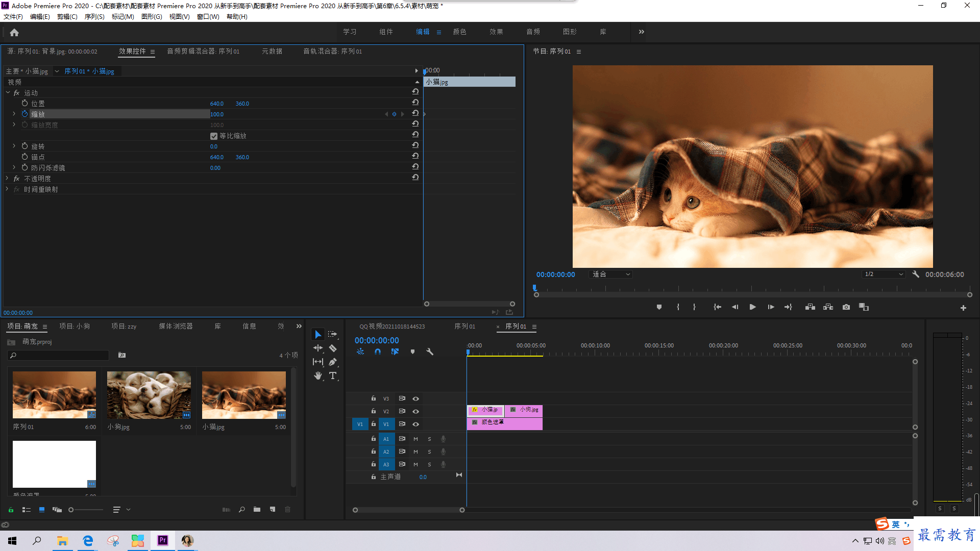
Task: Toggle snap magnet in timeline
Action: (x=378, y=352)
